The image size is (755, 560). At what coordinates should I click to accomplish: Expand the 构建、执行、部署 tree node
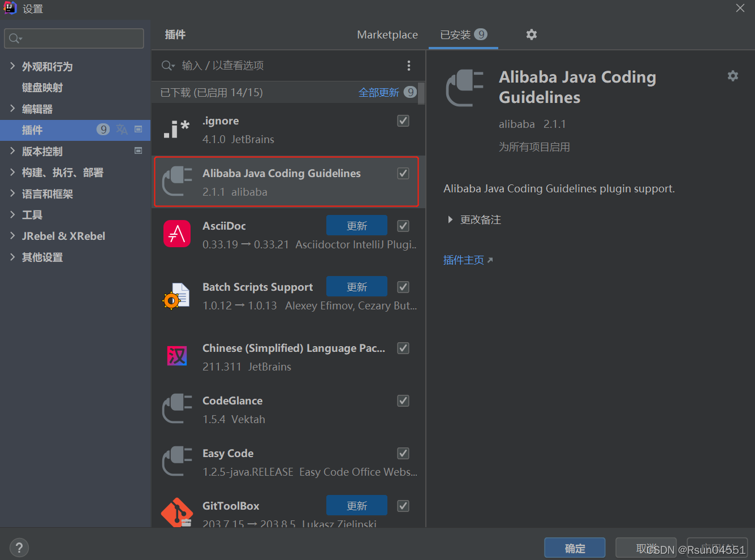pos(12,173)
